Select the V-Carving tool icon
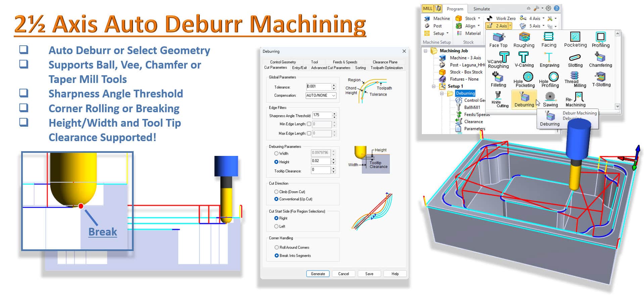The image size is (644, 295). point(524,59)
